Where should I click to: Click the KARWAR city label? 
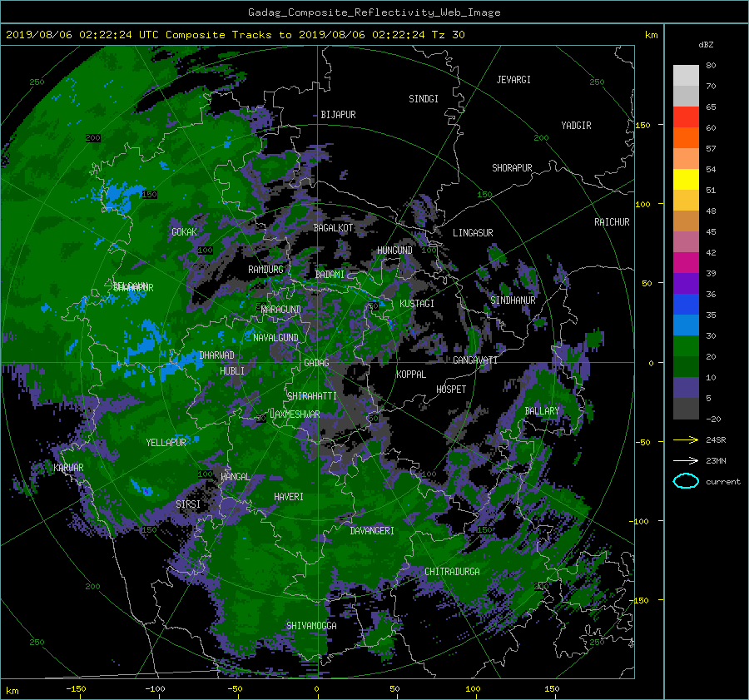pyautogui.click(x=68, y=468)
